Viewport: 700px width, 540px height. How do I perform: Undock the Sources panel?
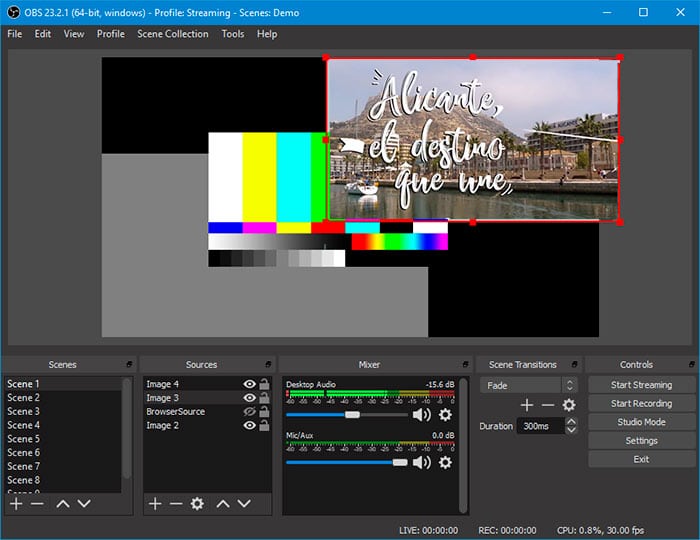click(x=268, y=365)
